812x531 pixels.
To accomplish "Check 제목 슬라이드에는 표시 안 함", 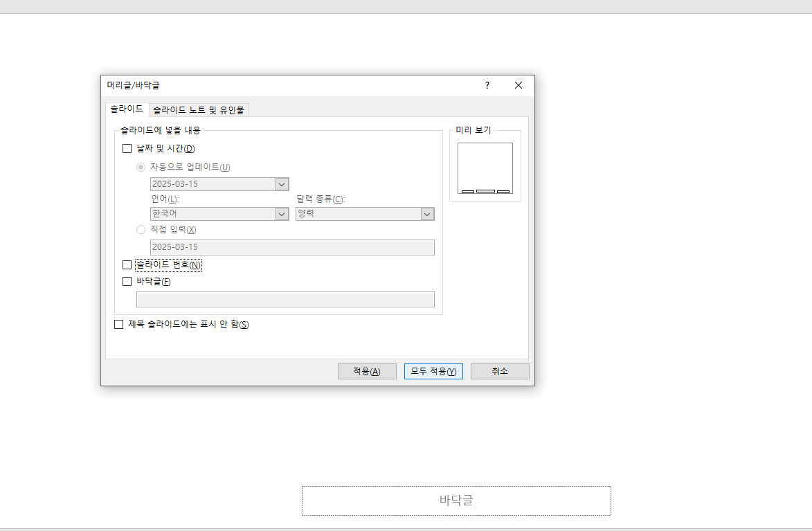I will (x=118, y=323).
